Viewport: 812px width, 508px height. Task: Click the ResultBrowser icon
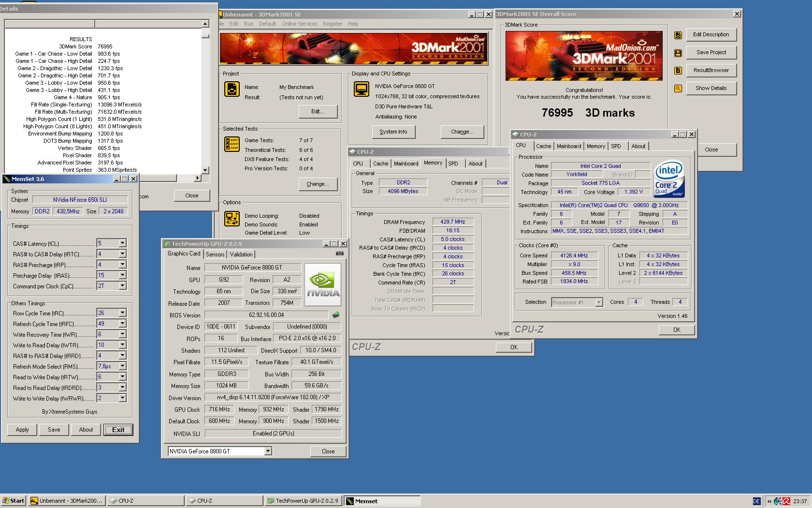678,71
